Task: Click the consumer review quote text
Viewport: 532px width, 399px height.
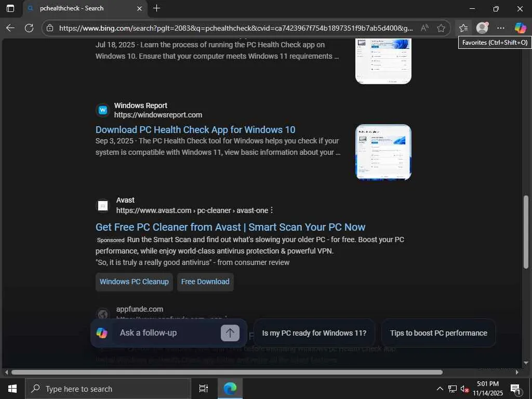Action: pyautogui.click(x=192, y=262)
